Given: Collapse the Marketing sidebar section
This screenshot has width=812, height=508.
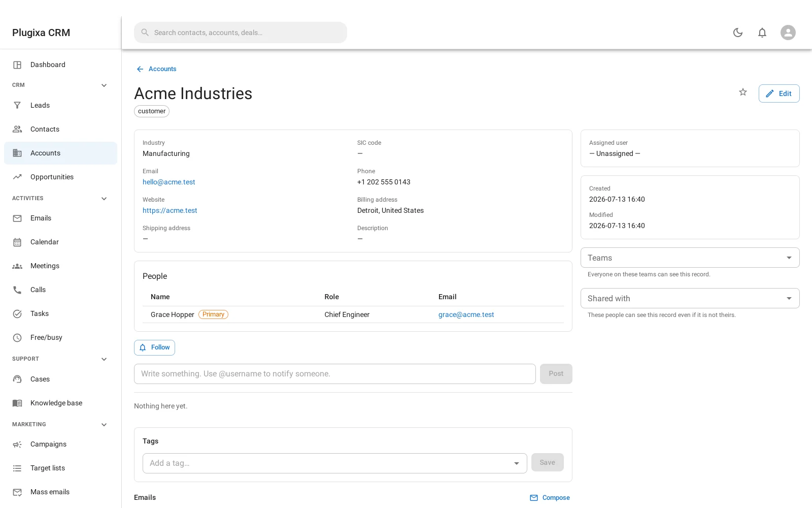Looking at the screenshot, I should tap(104, 425).
